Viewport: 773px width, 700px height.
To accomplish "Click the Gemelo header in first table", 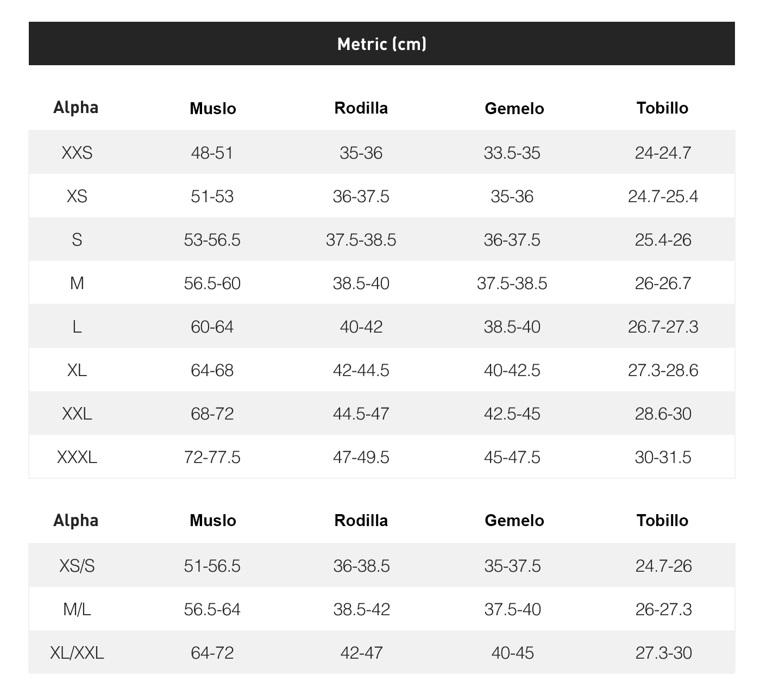I will (x=514, y=108).
